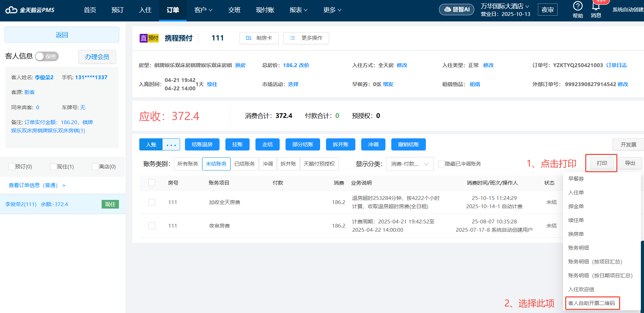Select the 夜审房费 row checkbox
This screenshot has height=313, width=644.
tap(152, 226)
